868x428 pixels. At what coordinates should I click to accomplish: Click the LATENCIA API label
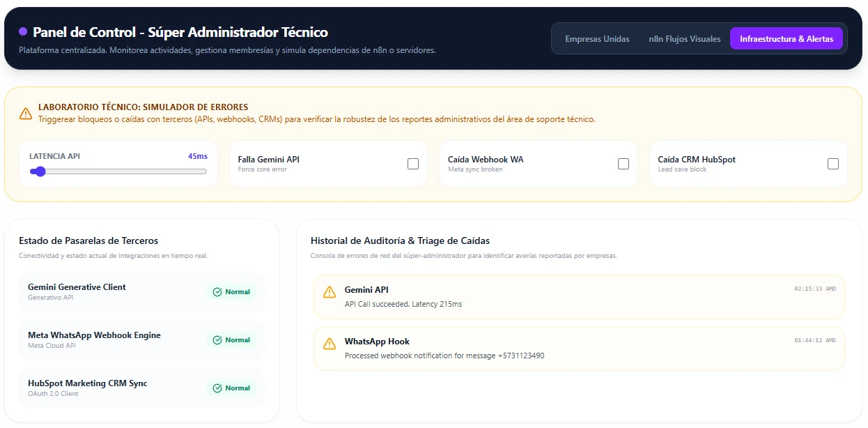[x=54, y=156]
